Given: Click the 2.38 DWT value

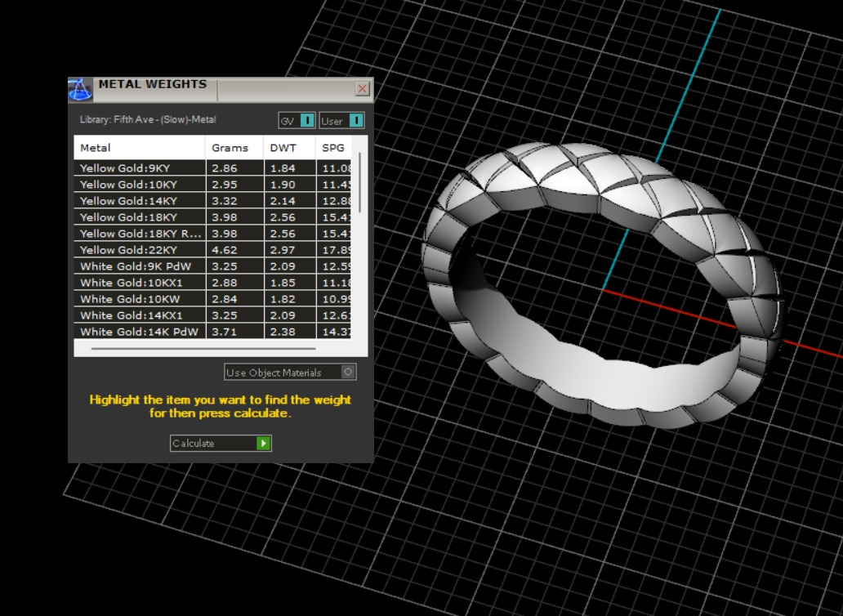Looking at the screenshot, I should coord(283,332).
